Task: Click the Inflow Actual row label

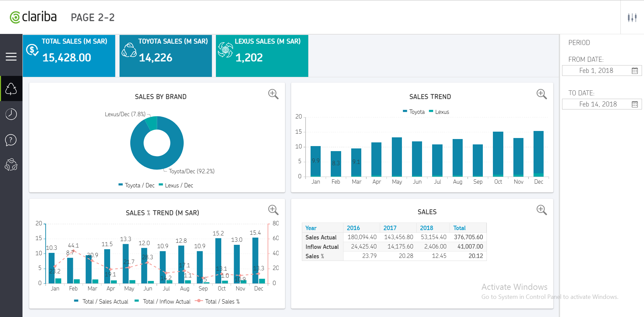Action: [322, 247]
